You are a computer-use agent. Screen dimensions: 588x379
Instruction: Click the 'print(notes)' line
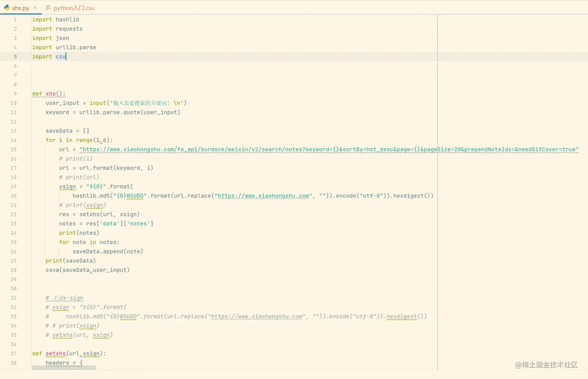(79, 233)
